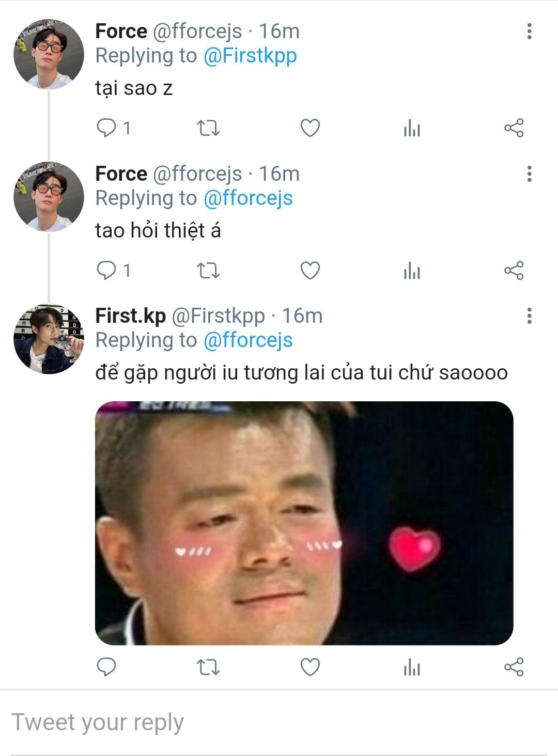
Task: Retweet the 'tại sao z' tweet
Action: 209,128
